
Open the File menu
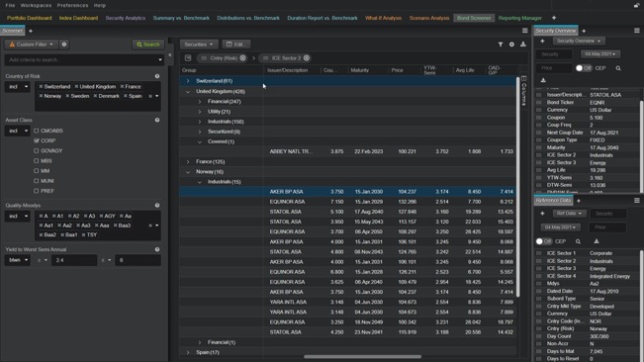[10, 5]
